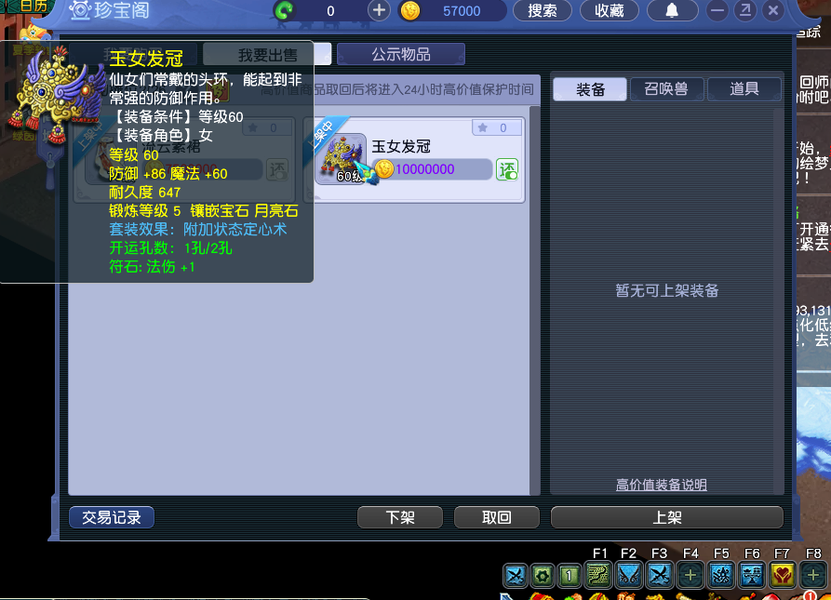Pop out the 珍宝阁 window
The height and width of the screenshot is (600, 831).
click(745, 11)
